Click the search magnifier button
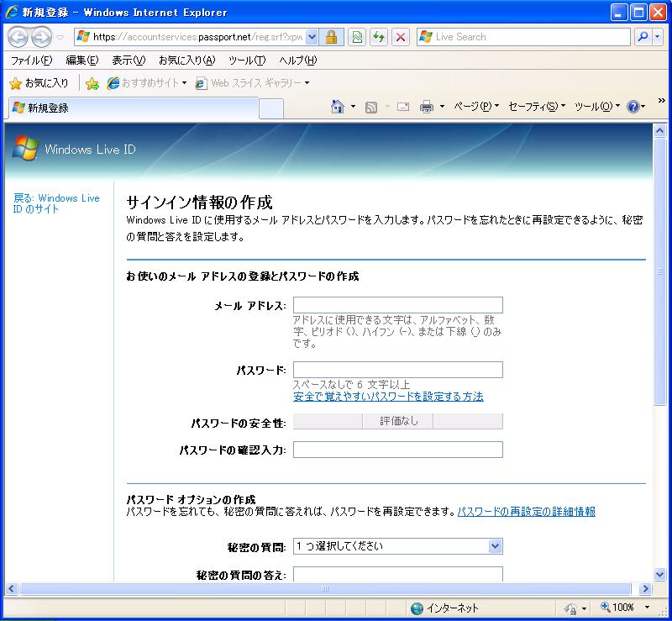The height and width of the screenshot is (621, 672). coord(643,37)
